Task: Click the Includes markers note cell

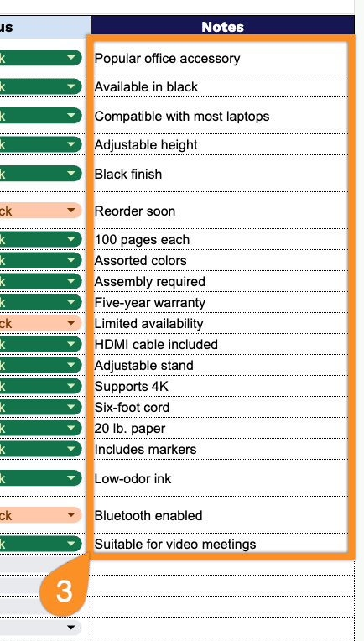Action: [221, 449]
